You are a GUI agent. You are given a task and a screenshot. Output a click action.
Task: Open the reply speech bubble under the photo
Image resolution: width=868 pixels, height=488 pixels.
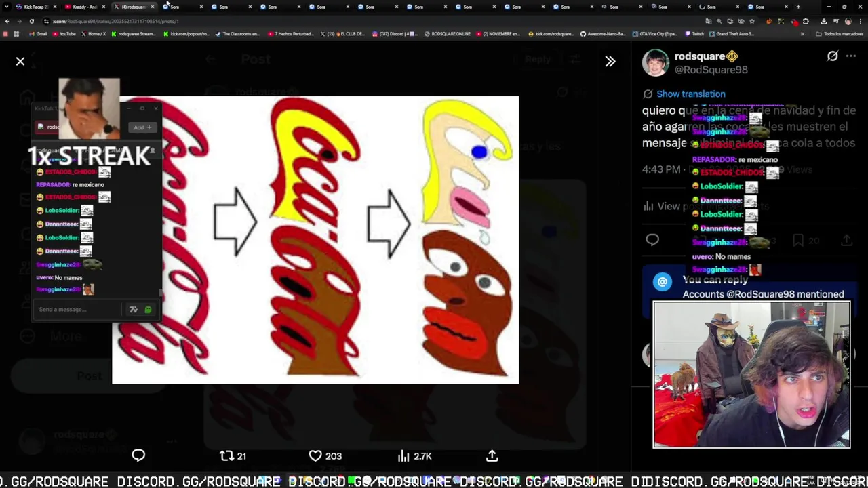tap(138, 455)
